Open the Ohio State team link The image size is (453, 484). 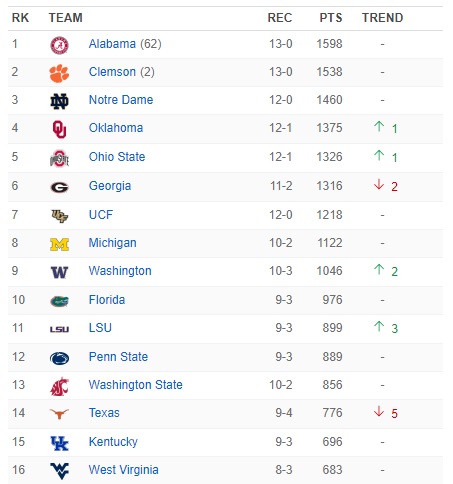117,157
